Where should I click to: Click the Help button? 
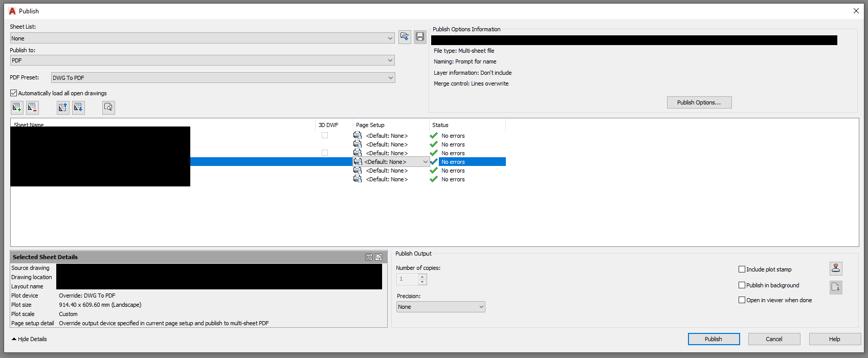pos(835,339)
